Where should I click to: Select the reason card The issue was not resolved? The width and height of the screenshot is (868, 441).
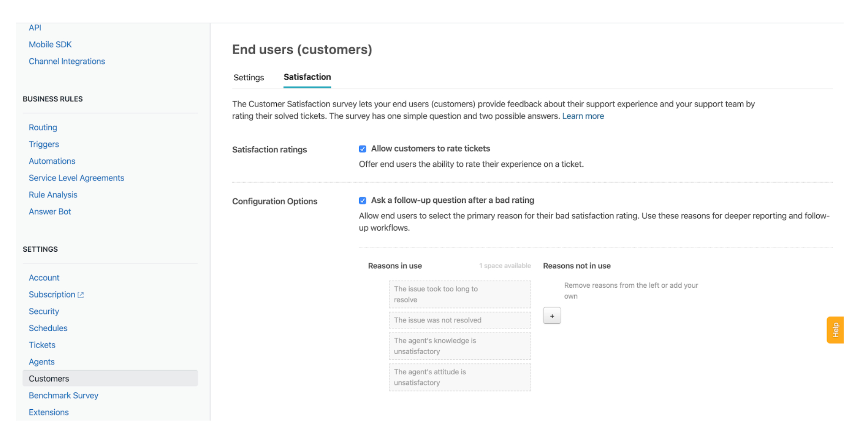460,320
